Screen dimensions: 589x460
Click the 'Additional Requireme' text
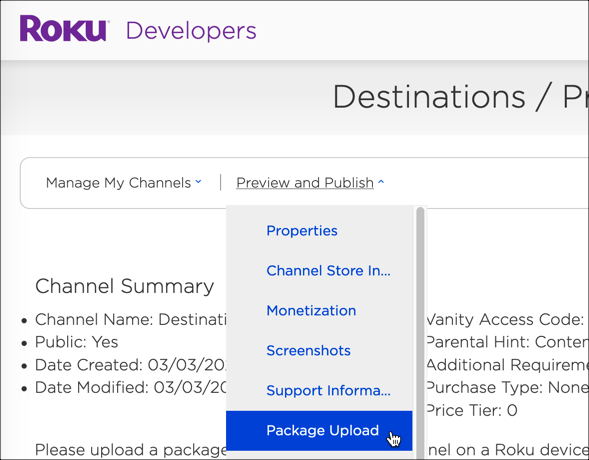507,365
